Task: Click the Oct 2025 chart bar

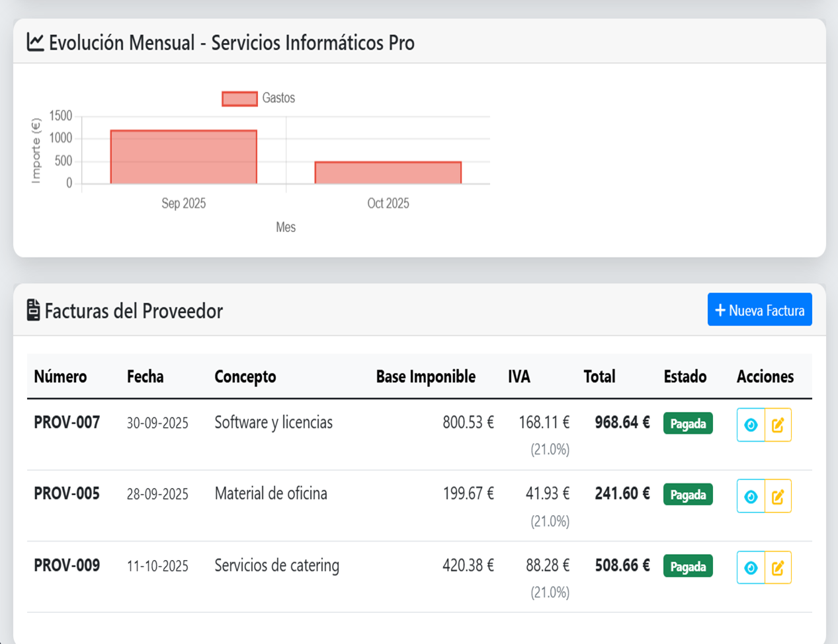Action: pos(388,173)
